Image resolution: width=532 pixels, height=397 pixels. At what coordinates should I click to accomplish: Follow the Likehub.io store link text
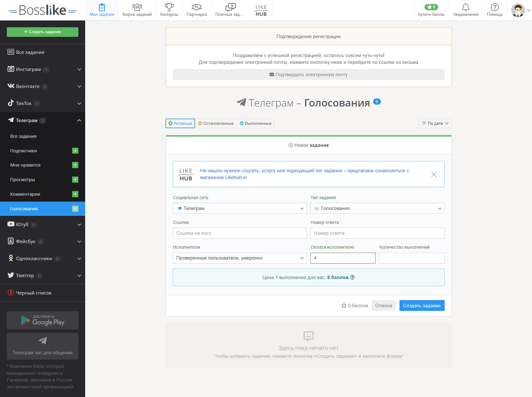click(x=304, y=174)
